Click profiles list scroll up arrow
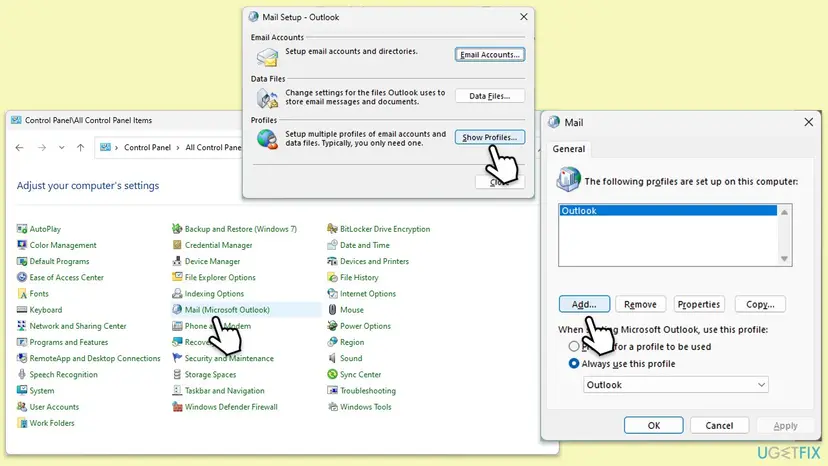Viewport: 828px width, 466px height. [784, 212]
